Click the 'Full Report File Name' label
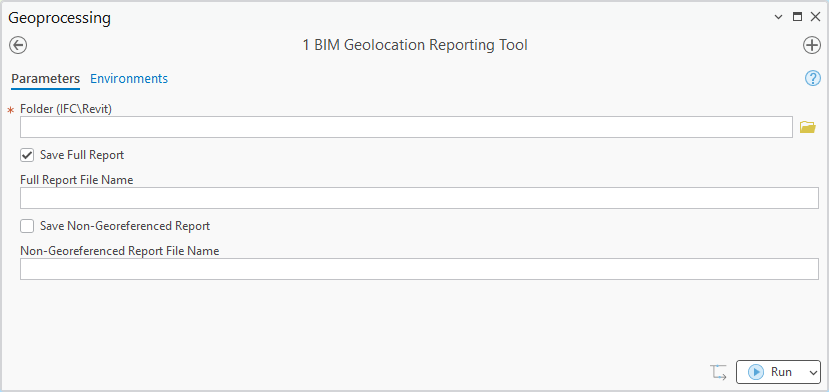 tap(77, 180)
